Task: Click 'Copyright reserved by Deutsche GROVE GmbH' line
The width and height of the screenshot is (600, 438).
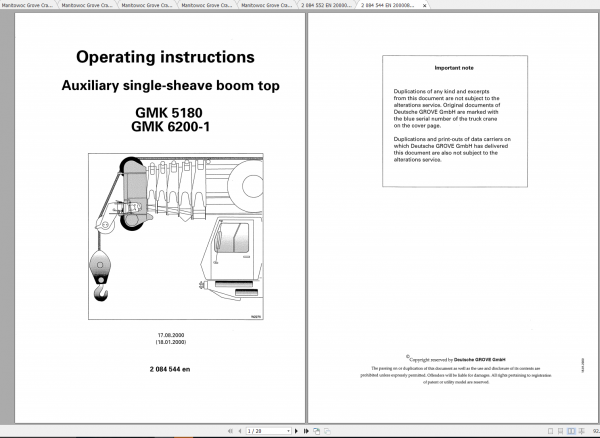Action: 456,359
